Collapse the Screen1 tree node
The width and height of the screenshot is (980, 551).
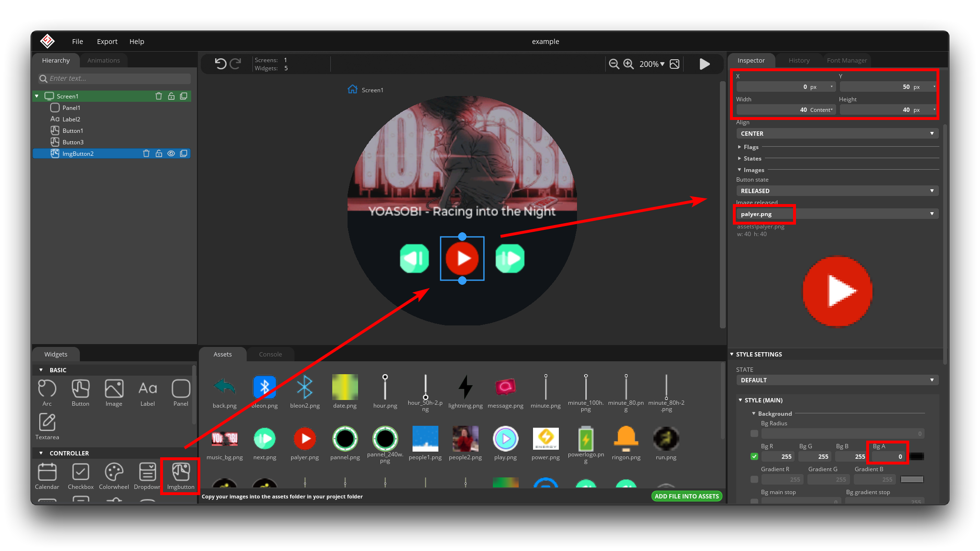37,96
